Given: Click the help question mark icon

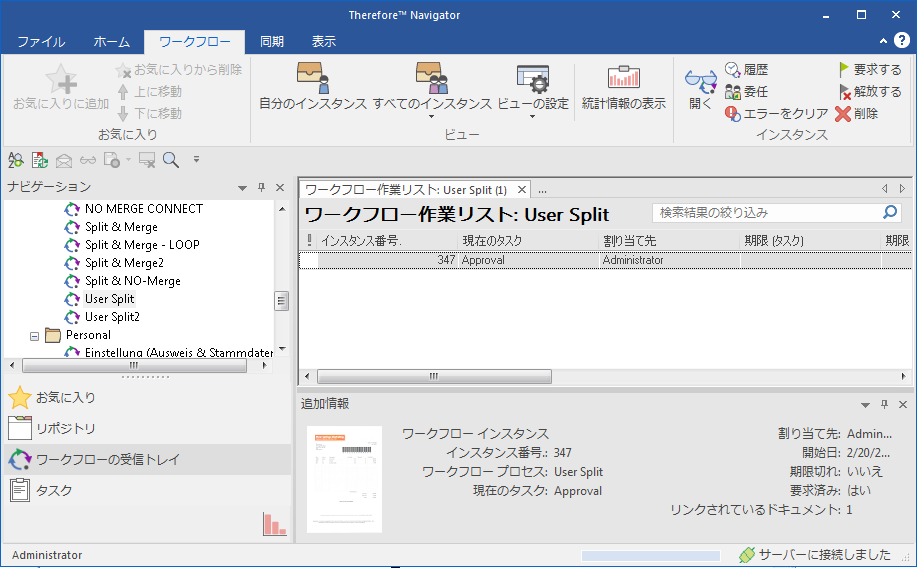Looking at the screenshot, I should pos(902,40).
